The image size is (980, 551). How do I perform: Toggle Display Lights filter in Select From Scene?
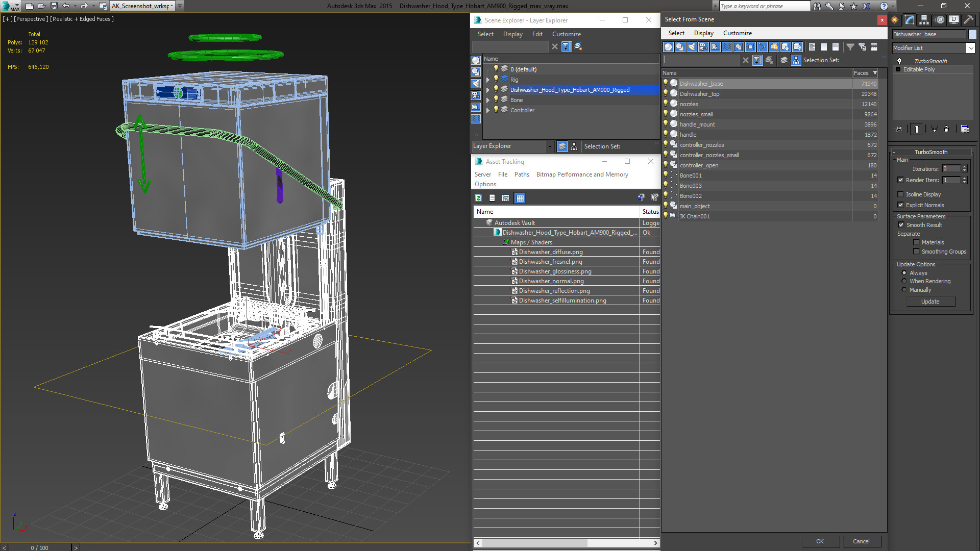point(692,47)
